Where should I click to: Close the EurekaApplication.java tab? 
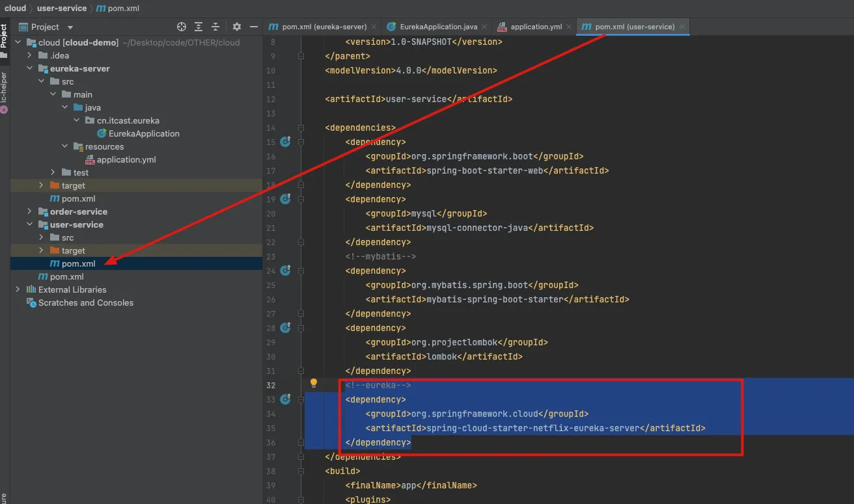pos(484,27)
